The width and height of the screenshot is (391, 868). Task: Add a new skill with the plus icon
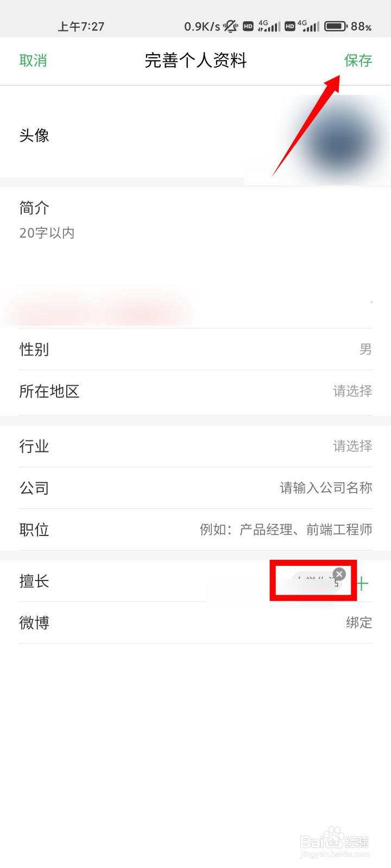(x=362, y=583)
